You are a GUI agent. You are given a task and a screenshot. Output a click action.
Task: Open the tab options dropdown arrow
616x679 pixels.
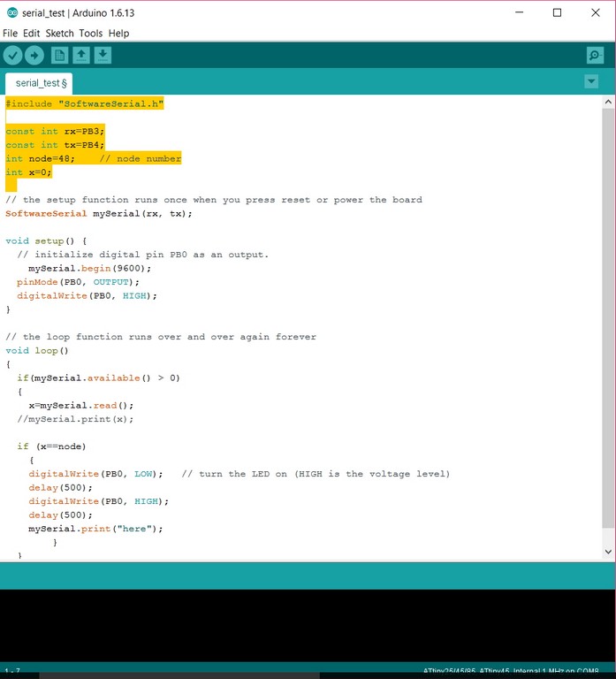(591, 81)
